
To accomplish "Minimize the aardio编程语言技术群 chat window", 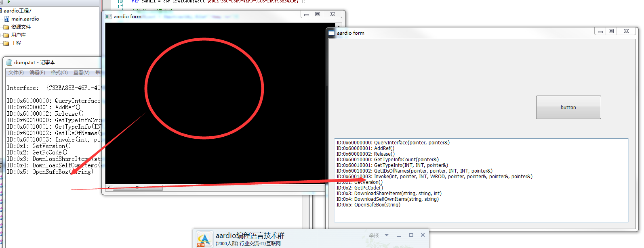I will tap(399, 235).
